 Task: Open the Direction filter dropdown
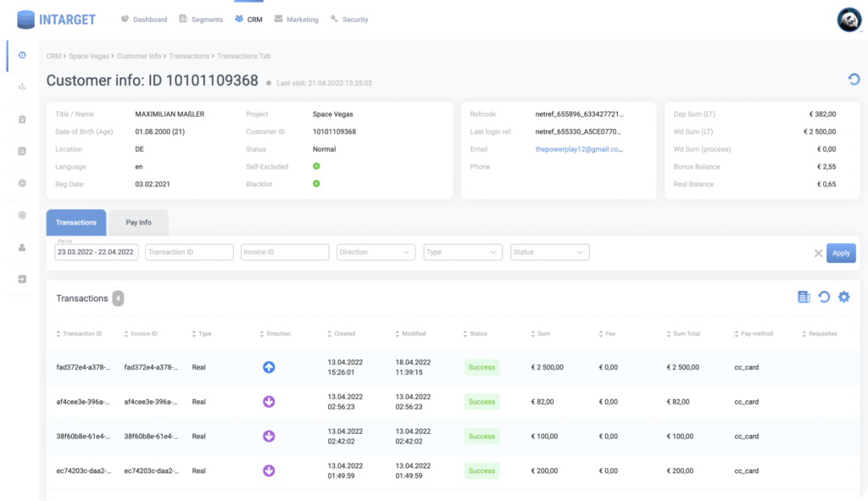point(376,252)
